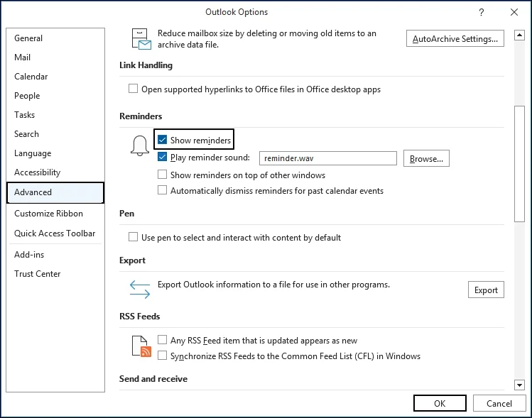532x418 pixels.
Task: Click the RSS feed document icon
Action: pyautogui.click(x=141, y=346)
